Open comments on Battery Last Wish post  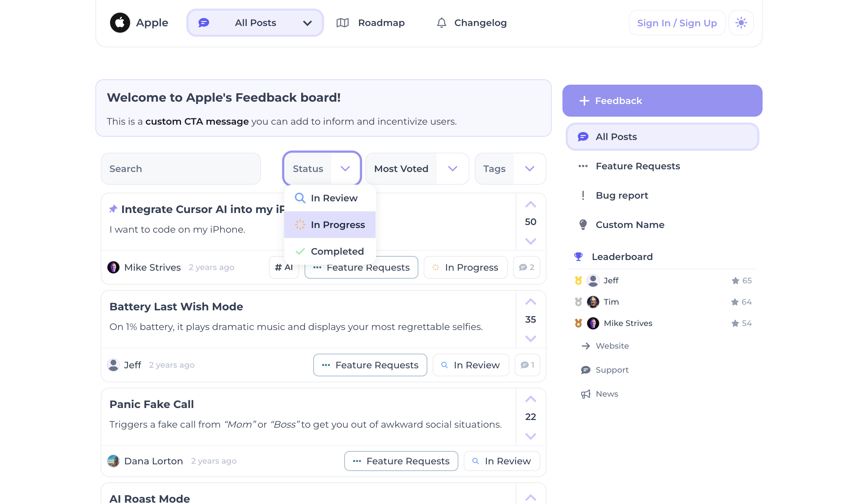[527, 365]
